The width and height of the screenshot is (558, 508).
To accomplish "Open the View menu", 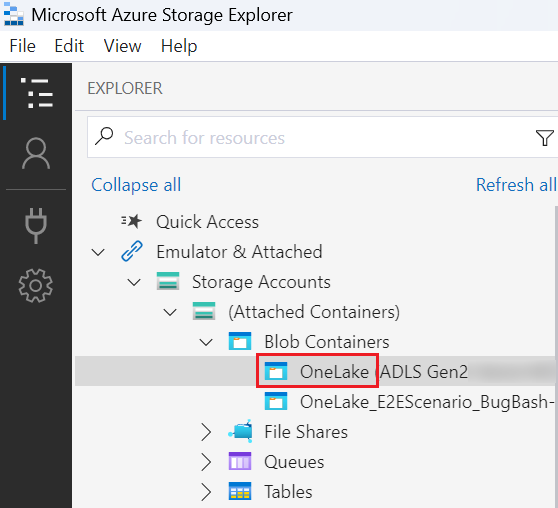I will [x=122, y=46].
